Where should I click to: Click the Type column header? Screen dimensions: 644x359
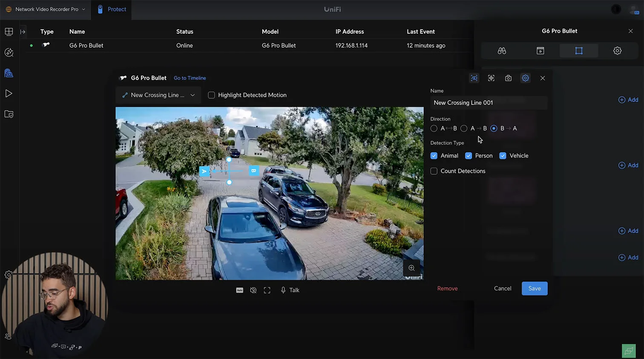47,31
